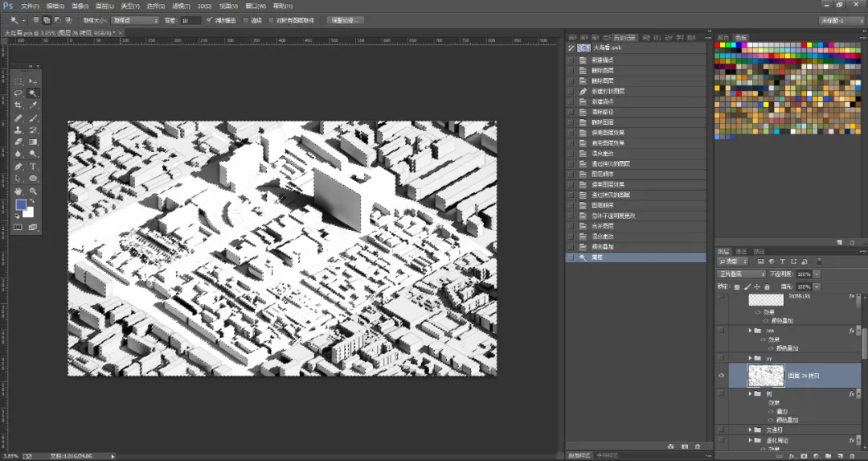Toggle the anti-alias checkbox in options bar
Viewport: 868px width, 461px height.
[209, 20]
